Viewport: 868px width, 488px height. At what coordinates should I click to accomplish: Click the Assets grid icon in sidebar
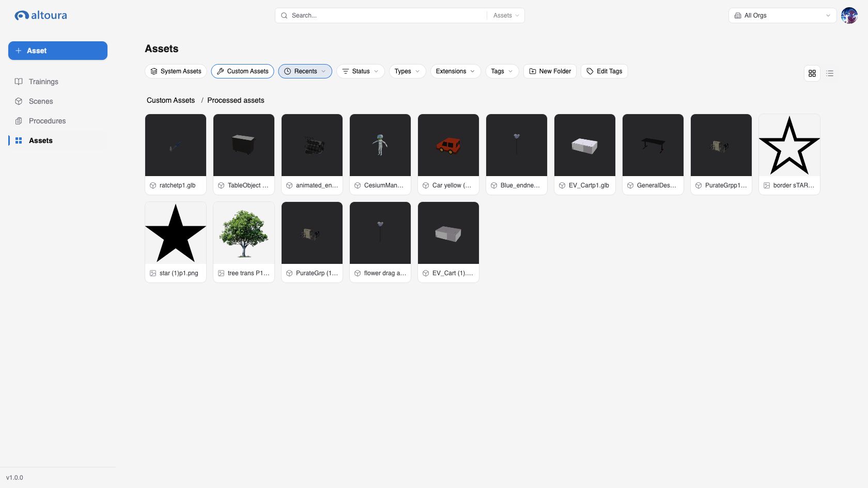19,140
